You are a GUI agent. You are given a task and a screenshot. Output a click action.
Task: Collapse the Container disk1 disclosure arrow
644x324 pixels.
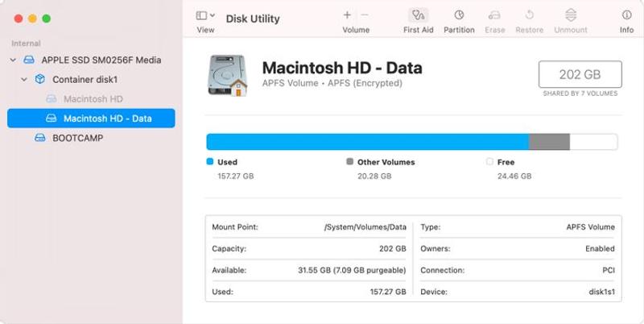[24, 79]
